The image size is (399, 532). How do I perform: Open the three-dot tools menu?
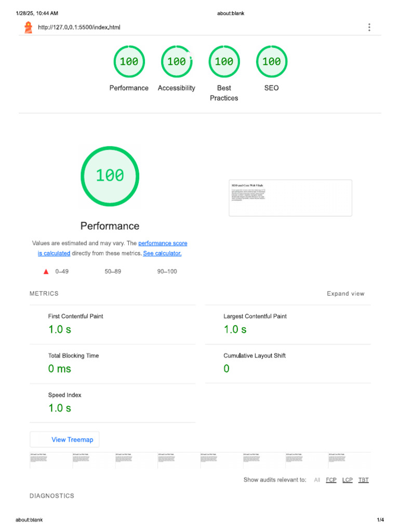coord(369,27)
